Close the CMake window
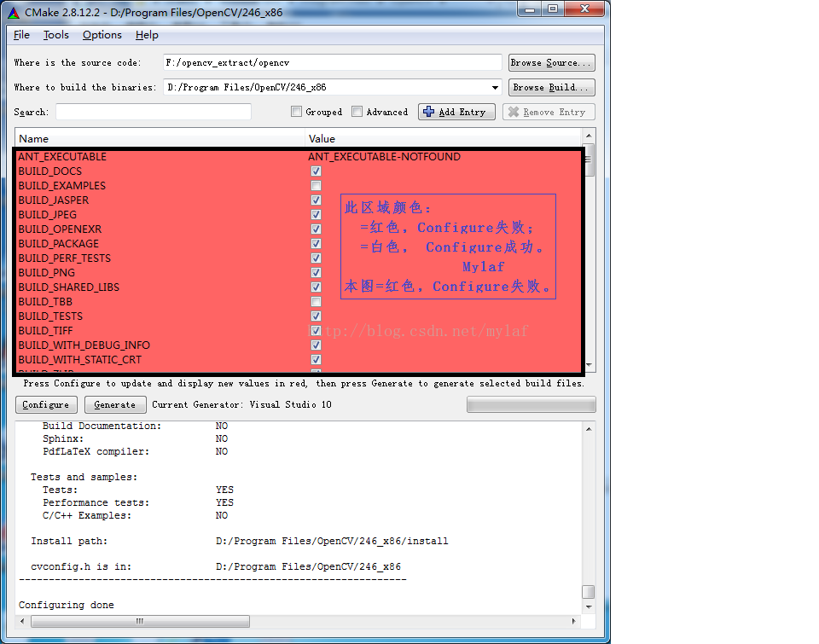This screenshot has height=644, width=819. point(584,9)
